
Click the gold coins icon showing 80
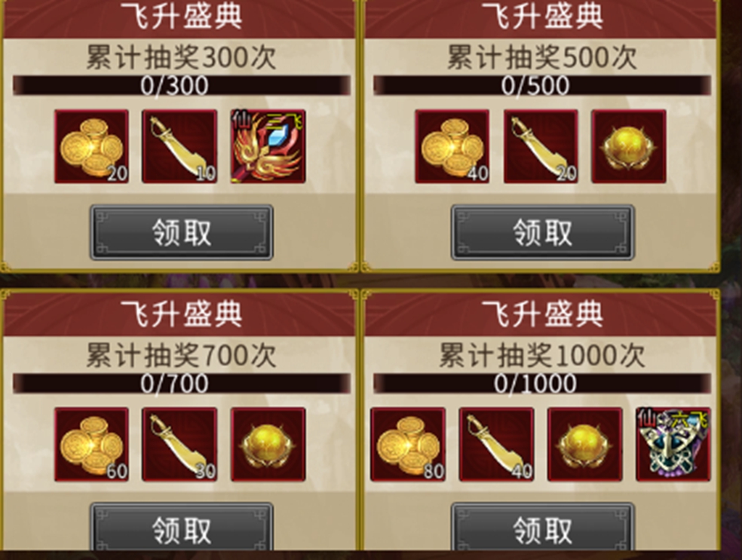point(408,445)
